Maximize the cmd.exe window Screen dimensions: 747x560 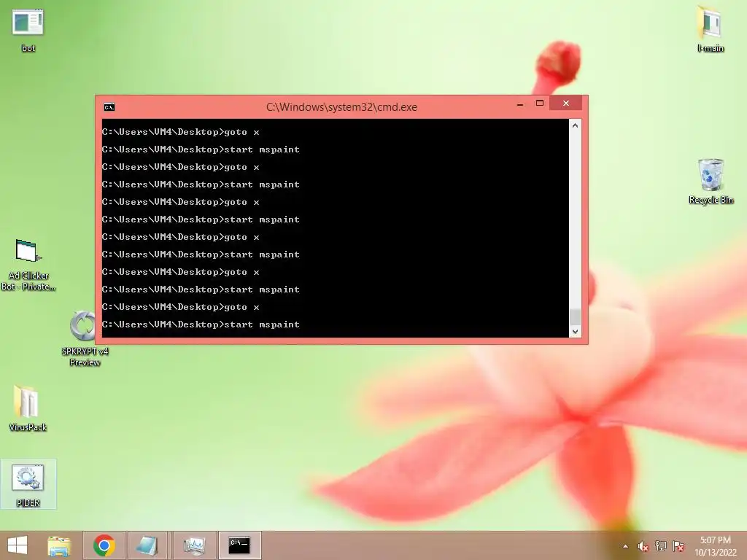tap(539, 104)
